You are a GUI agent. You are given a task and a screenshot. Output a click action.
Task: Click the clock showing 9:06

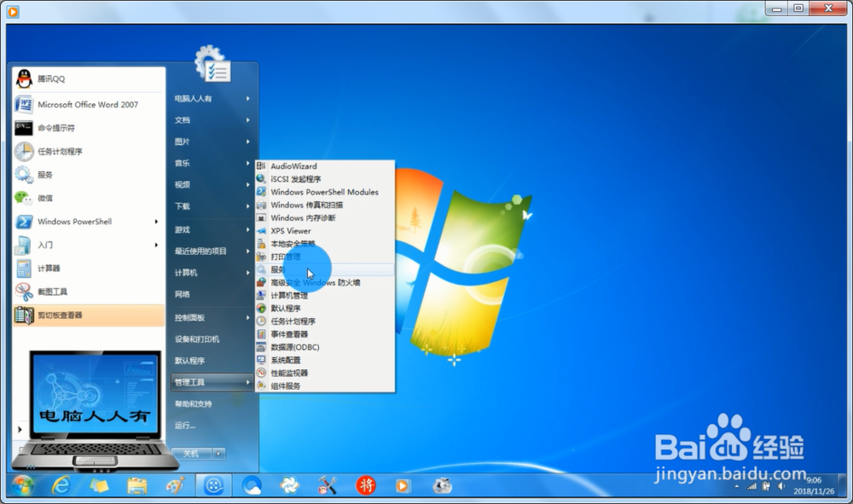(x=814, y=480)
